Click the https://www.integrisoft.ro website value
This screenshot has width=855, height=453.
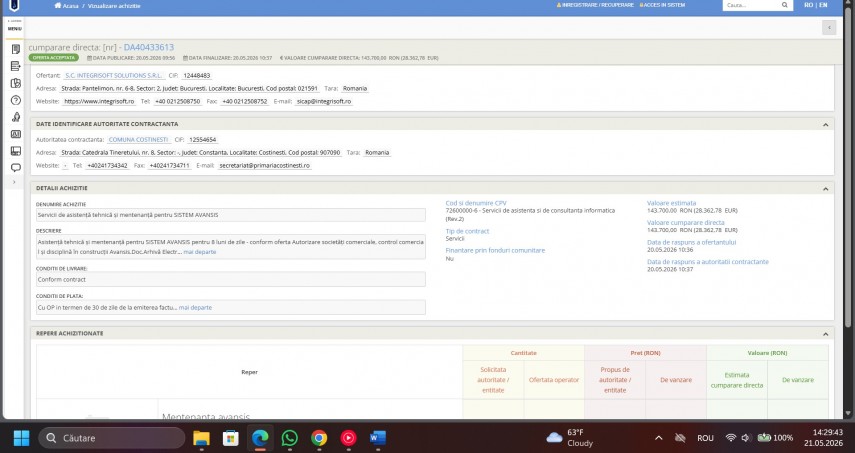click(x=99, y=101)
